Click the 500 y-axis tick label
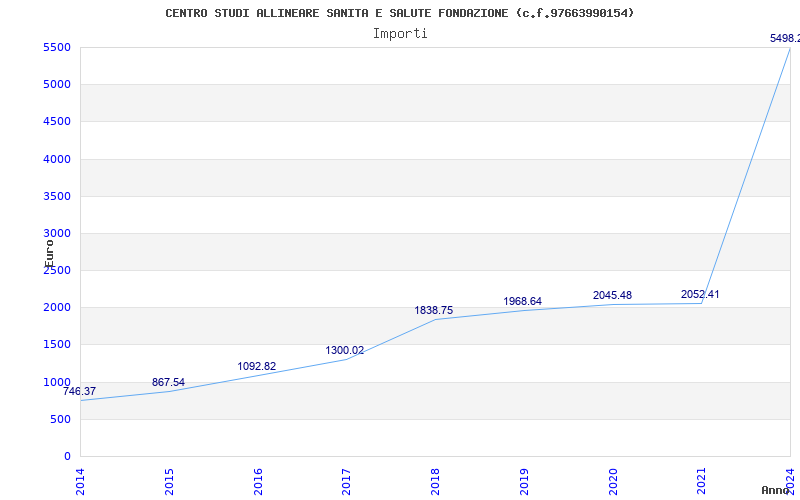This screenshot has height=500, width=800. (x=60, y=419)
